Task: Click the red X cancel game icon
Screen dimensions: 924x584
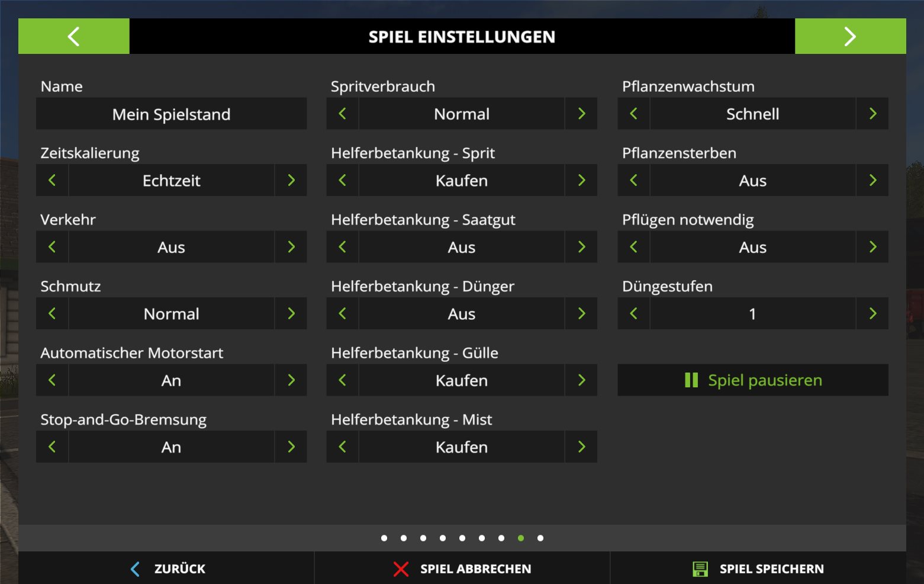Action: coord(401,569)
